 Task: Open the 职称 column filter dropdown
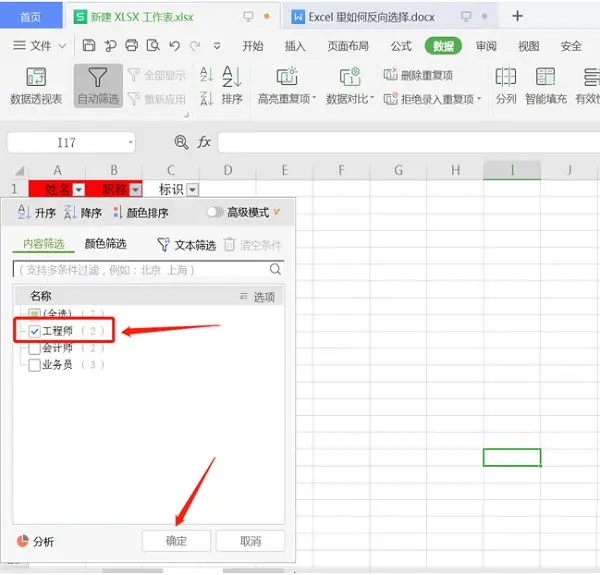pos(136,189)
